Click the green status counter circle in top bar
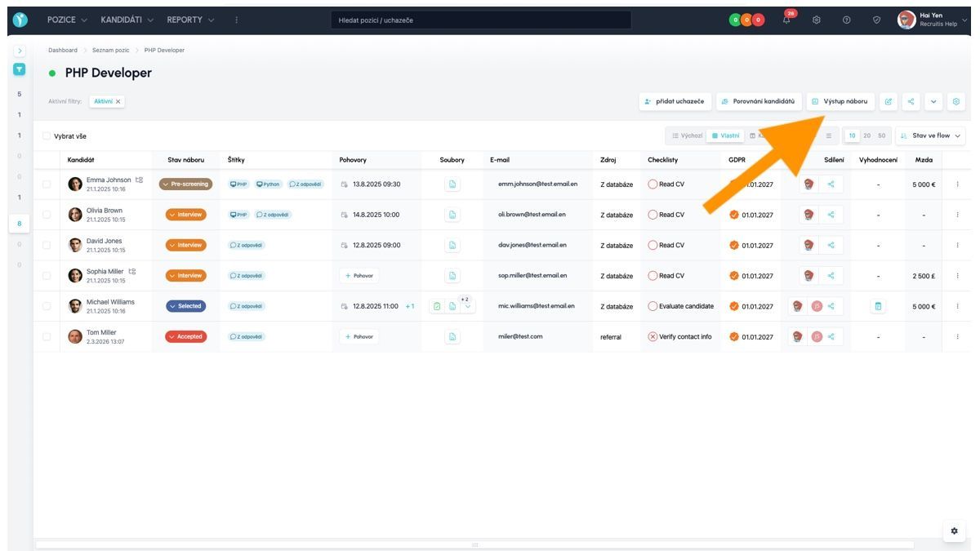 pyautogui.click(x=734, y=20)
